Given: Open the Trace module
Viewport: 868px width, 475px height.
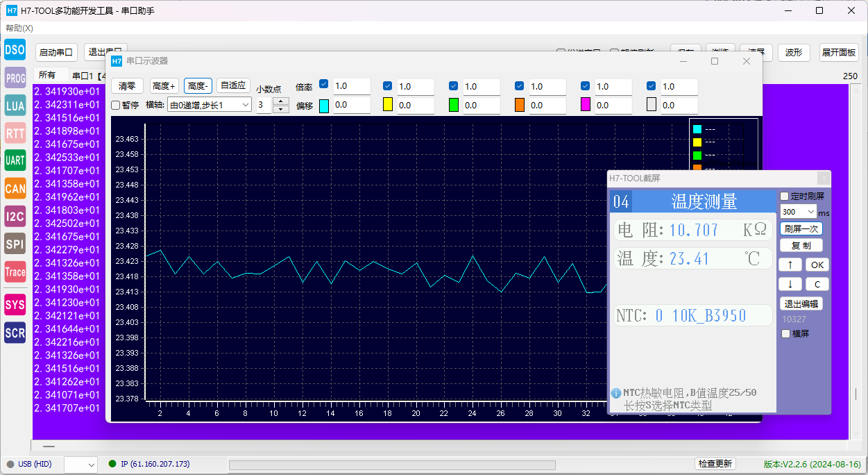Looking at the screenshot, I should (15, 272).
